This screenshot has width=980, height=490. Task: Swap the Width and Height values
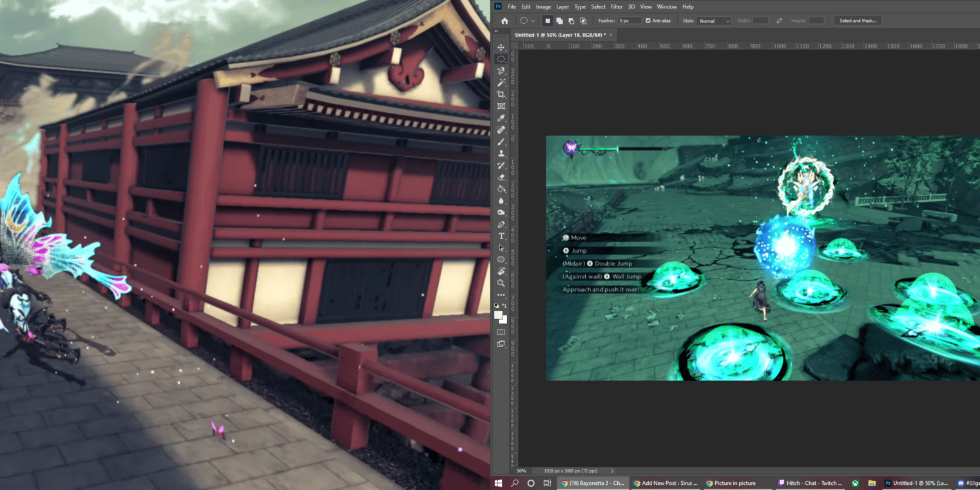click(x=779, y=21)
